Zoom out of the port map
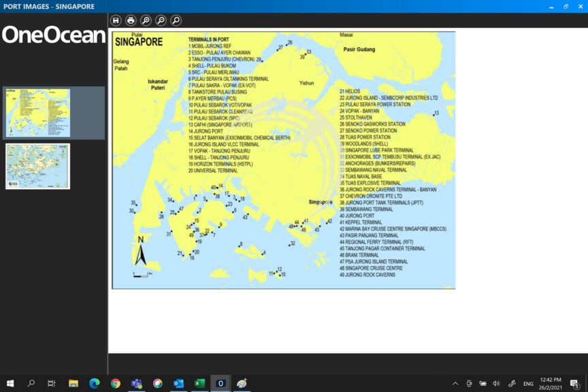The image size is (588, 392). pyautogui.click(x=161, y=20)
